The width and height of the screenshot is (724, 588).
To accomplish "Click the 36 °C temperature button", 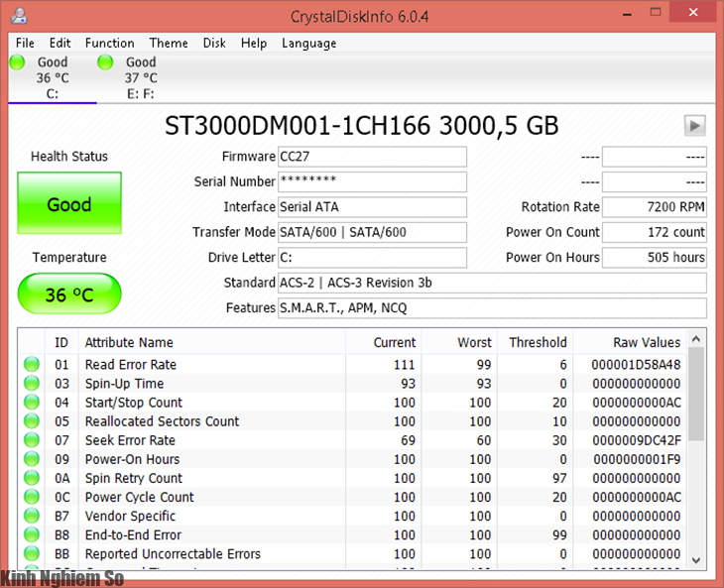I will click(69, 294).
